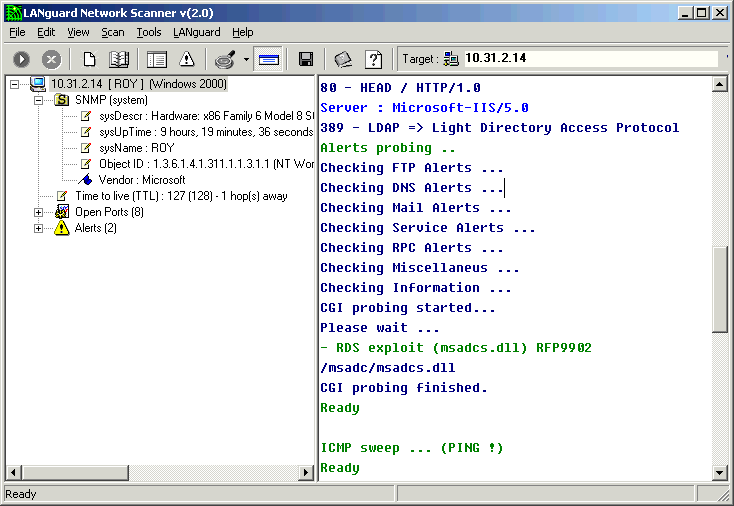
Task: Save results with the floppy disk icon
Action: click(306, 59)
